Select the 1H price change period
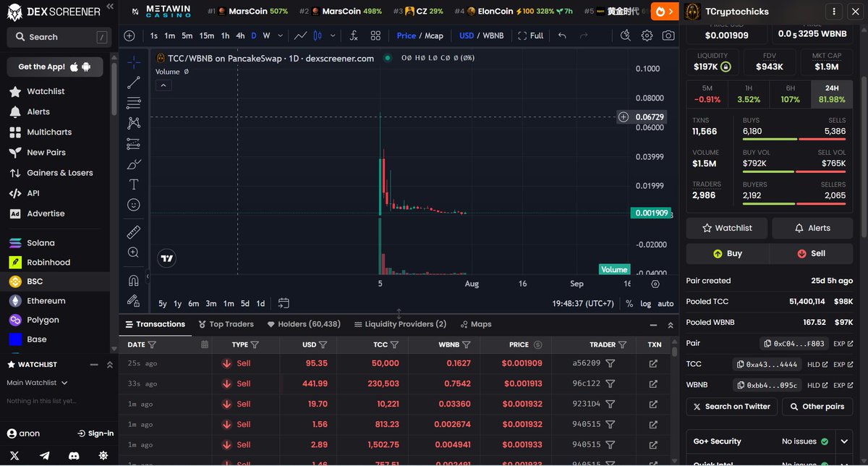This screenshot has width=868, height=466. tap(749, 93)
